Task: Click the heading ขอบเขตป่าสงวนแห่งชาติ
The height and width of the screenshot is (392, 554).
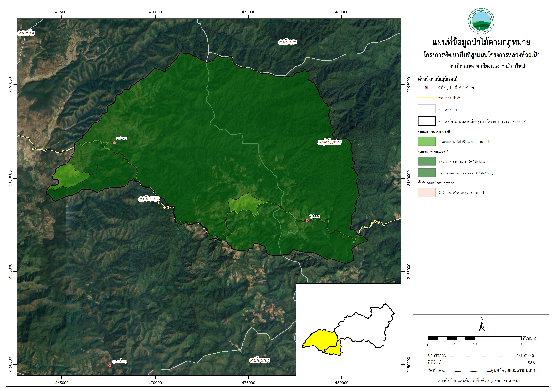Action: tap(434, 132)
